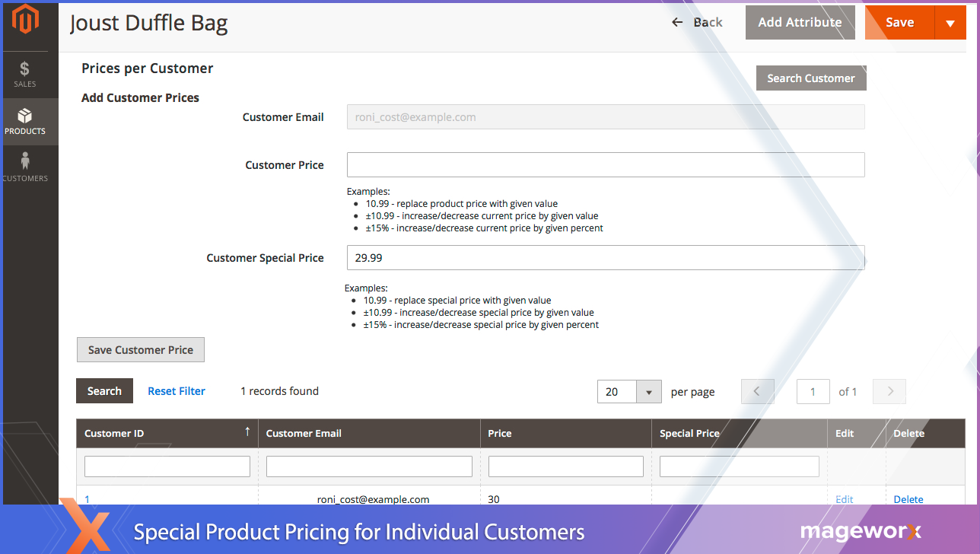Click Edit link for roni_cost row
The width and height of the screenshot is (980, 554).
point(844,499)
